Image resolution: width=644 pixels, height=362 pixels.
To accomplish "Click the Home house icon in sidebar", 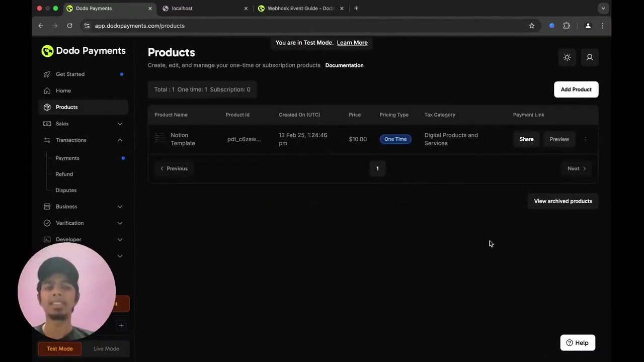I will [x=47, y=90].
